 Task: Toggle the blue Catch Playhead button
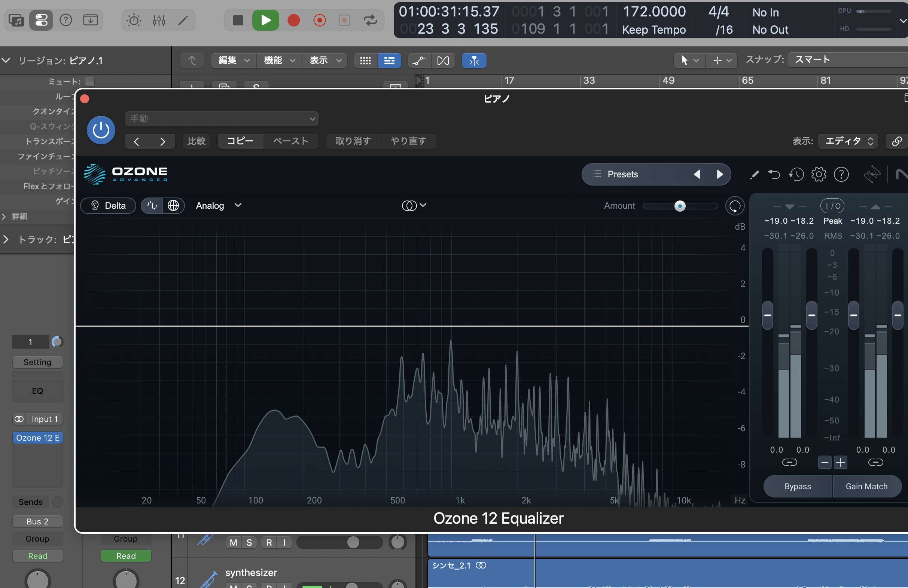coord(474,60)
